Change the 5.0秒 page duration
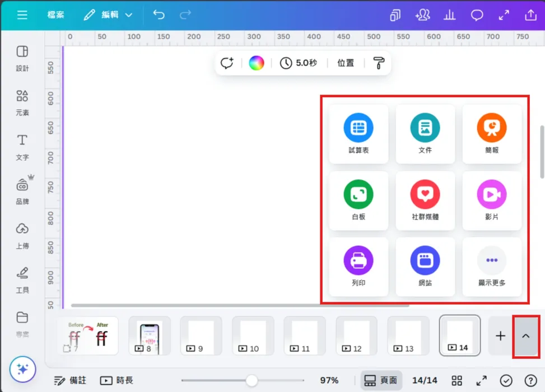The width and height of the screenshot is (545, 392). (x=299, y=63)
